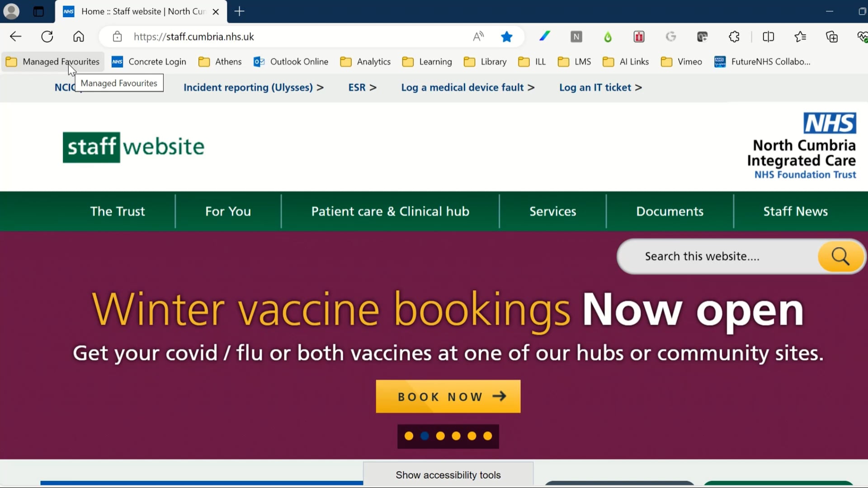
Task: Open the Collections icon
Action: (x=832, y=37)
